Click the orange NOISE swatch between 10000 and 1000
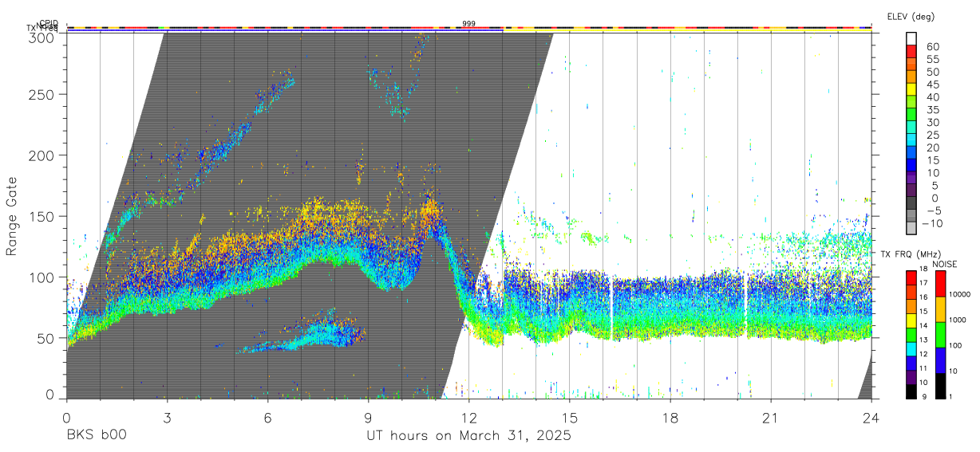The width and height of the screenshot is (980, 452). pyautogui.click(x=940, y=309)
